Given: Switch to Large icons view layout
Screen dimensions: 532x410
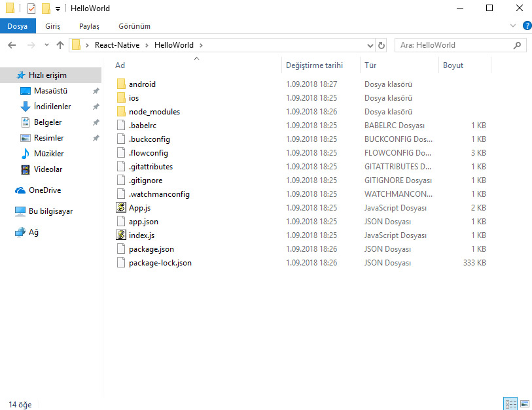Looking at the screenshot, I should [524, 404].
